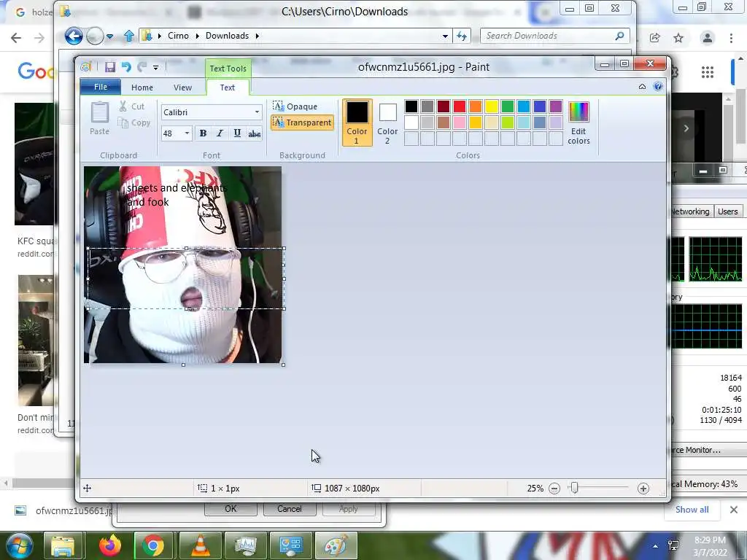Pick the green color swatch
This screenshot has height=560, width=747.
pos(508,106)
